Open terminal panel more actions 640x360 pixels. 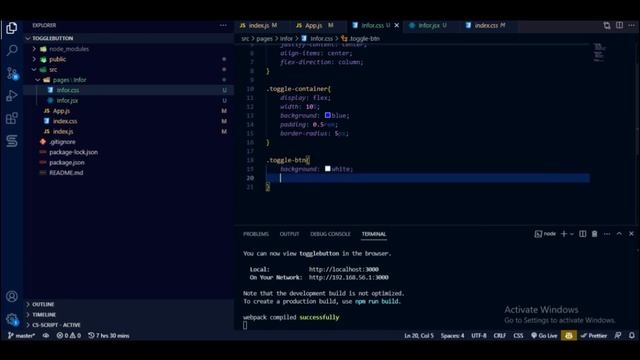[607, 234]
